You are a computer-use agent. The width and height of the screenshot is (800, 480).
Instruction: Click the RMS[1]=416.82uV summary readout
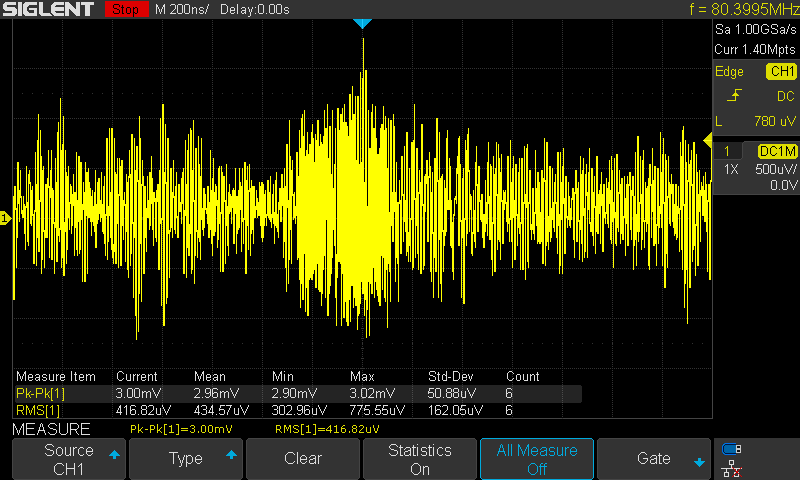327,429
